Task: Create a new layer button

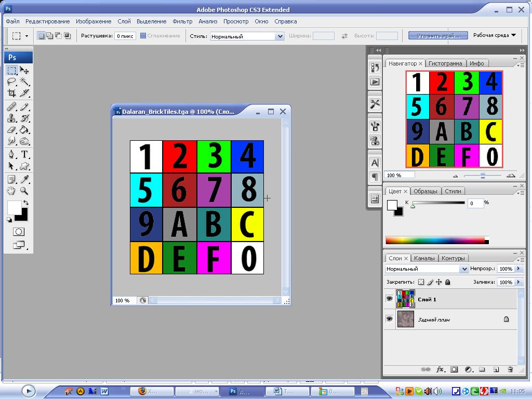Action: pyautogui.click(x=496, y=369)
